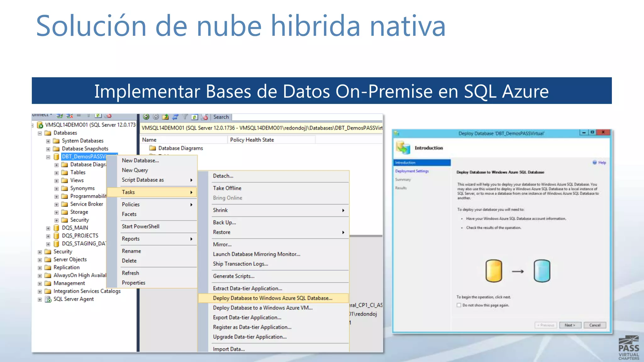
Task: Open the Help link in the wizard
Action: [602, 162]
